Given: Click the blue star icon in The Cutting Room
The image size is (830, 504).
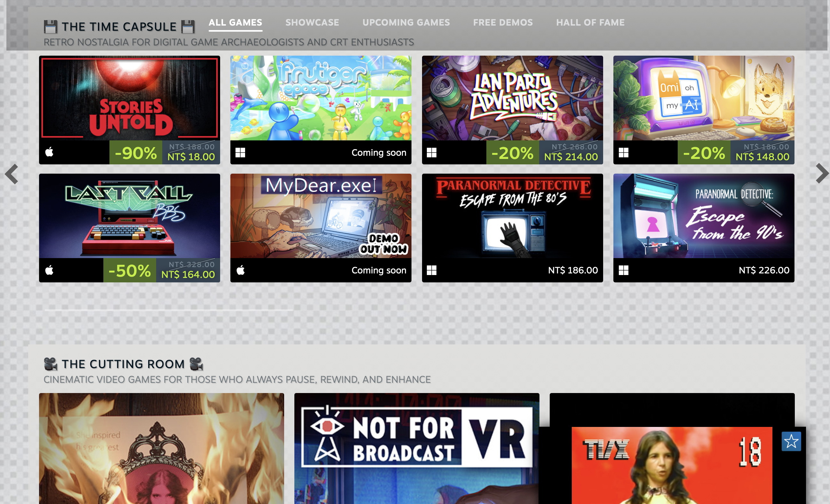Looking at the screenshot, I should pyautogui.click(x=791, y=441).
